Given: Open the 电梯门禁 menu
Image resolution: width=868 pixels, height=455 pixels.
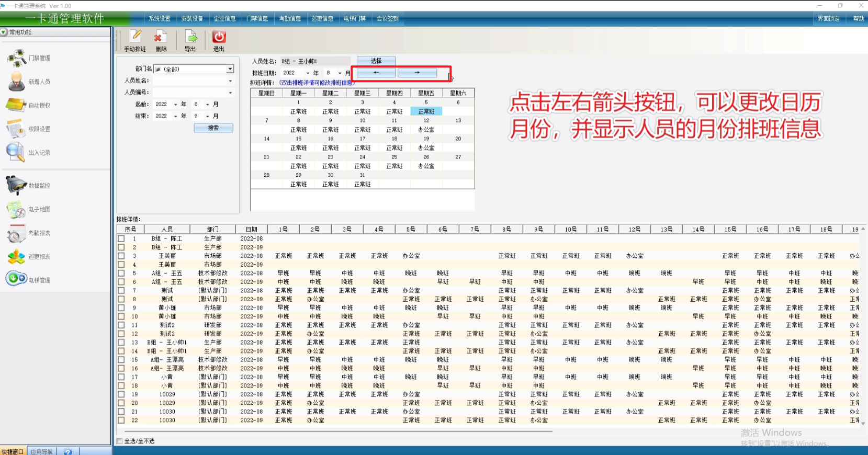Looking at the screenshot, I should pos(355,18).
